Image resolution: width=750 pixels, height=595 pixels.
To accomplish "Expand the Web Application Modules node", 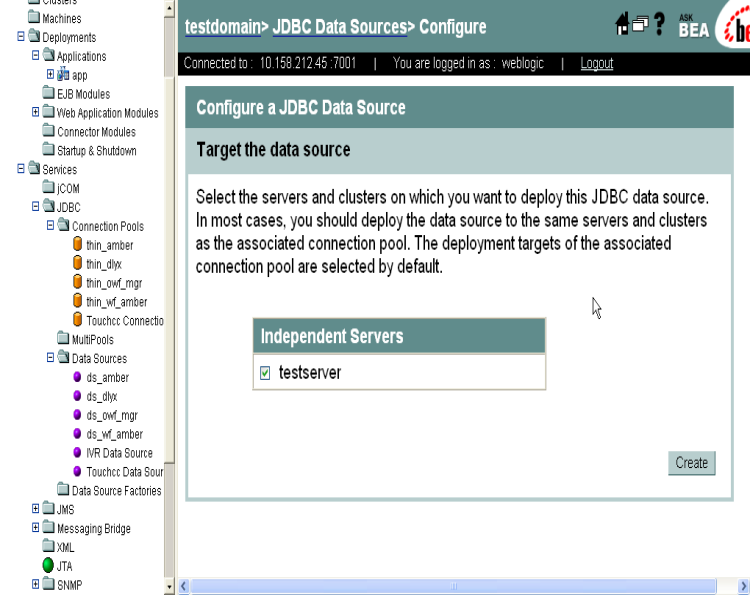I will 35,111.
